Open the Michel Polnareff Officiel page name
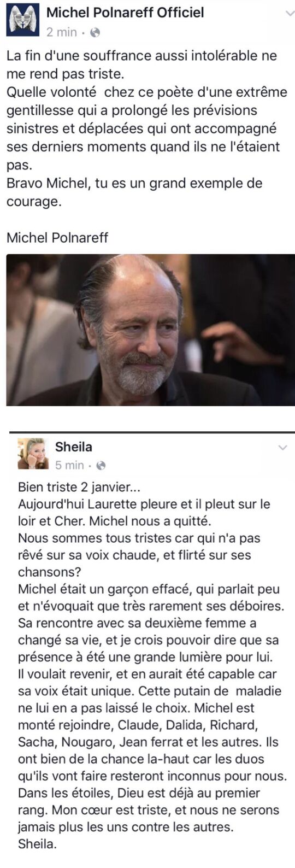 125,12
